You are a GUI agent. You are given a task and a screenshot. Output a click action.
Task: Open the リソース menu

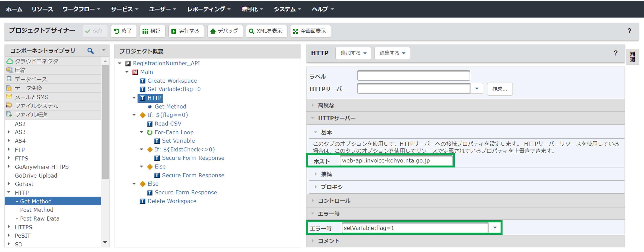pos(42,9)
